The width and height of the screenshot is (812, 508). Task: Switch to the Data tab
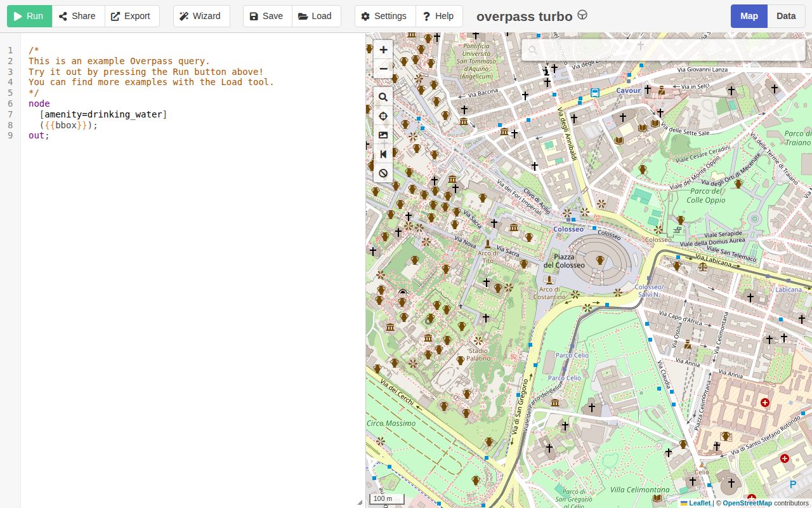coord(785,16)
